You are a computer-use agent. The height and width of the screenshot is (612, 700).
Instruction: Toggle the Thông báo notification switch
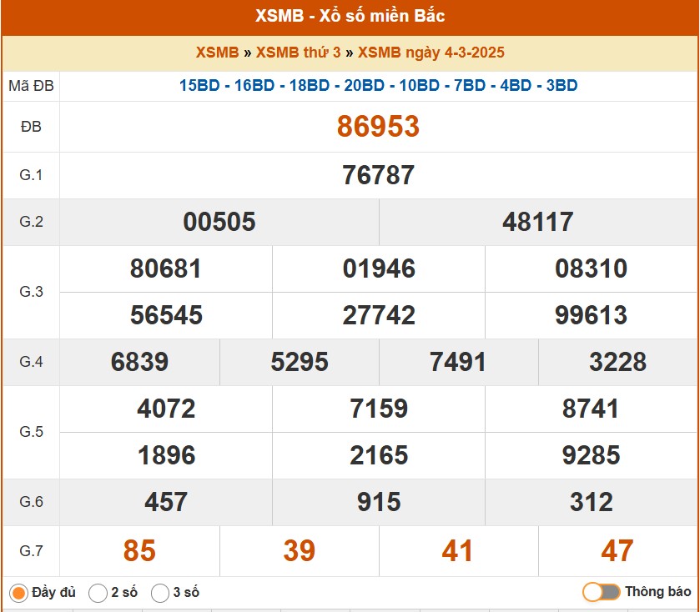coord(602,592)
